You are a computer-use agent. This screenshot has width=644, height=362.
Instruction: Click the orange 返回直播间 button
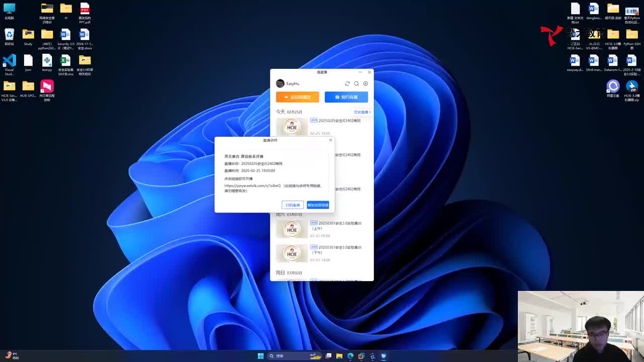click(x=297, y=97)
